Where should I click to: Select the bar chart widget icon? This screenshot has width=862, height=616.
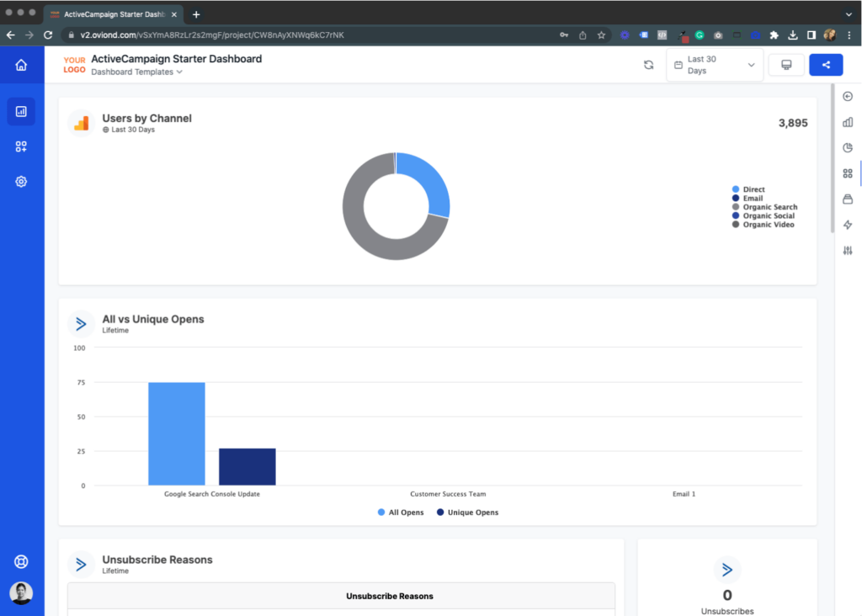click(848, 122)
